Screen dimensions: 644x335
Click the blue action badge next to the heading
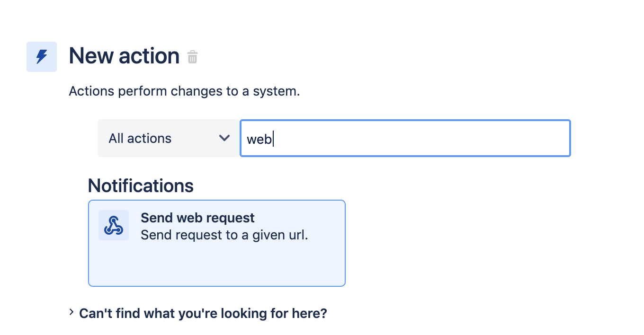click(x=41, y=56)
